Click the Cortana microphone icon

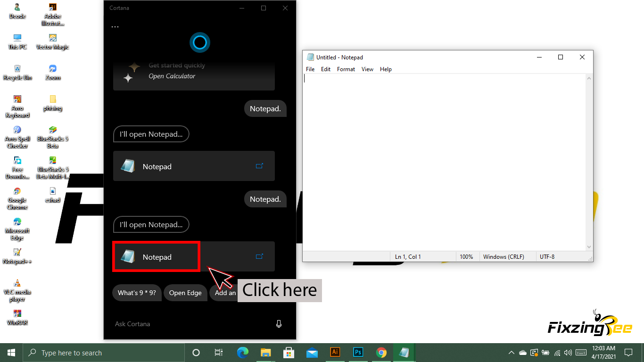click(x=279, y=324)
